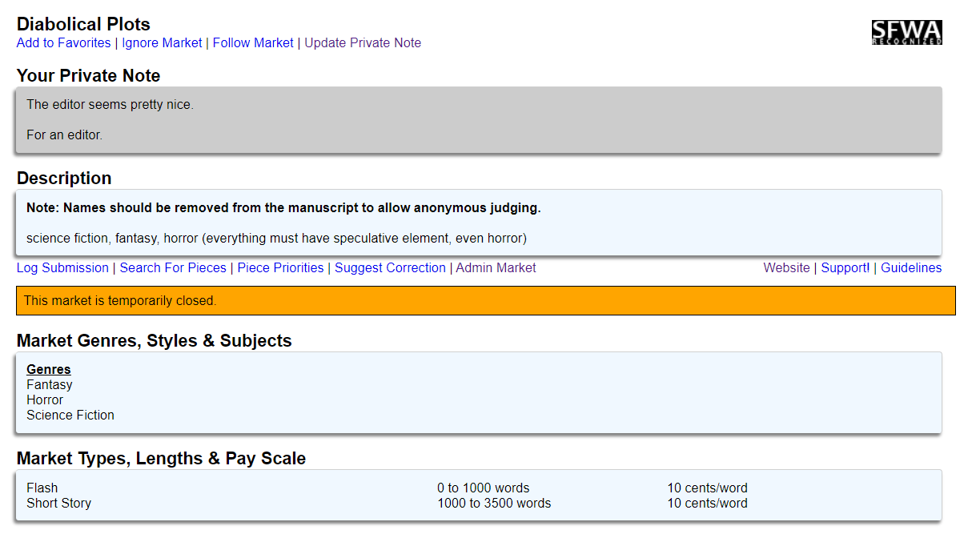Click 'The editor seems pretty nice.' note text
Viewport: 980px width, 534px height.
[x=110, y=105]
